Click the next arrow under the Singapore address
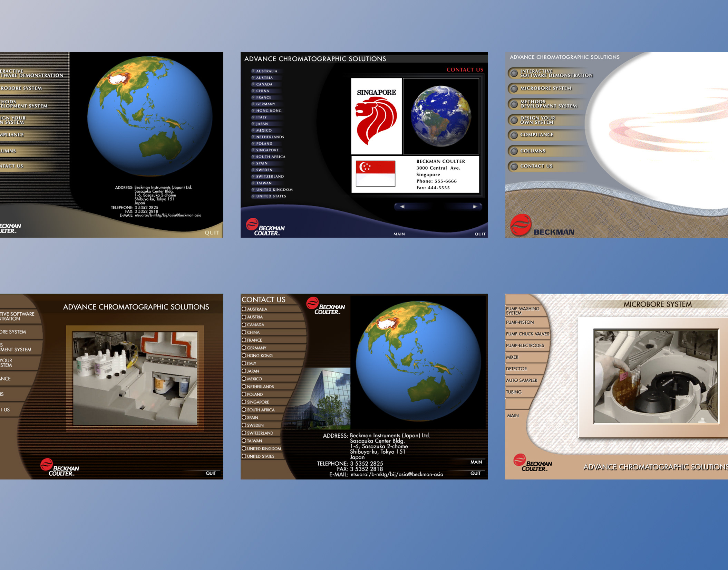The width and height of the screenshot is (728, 570). [475, 207]
